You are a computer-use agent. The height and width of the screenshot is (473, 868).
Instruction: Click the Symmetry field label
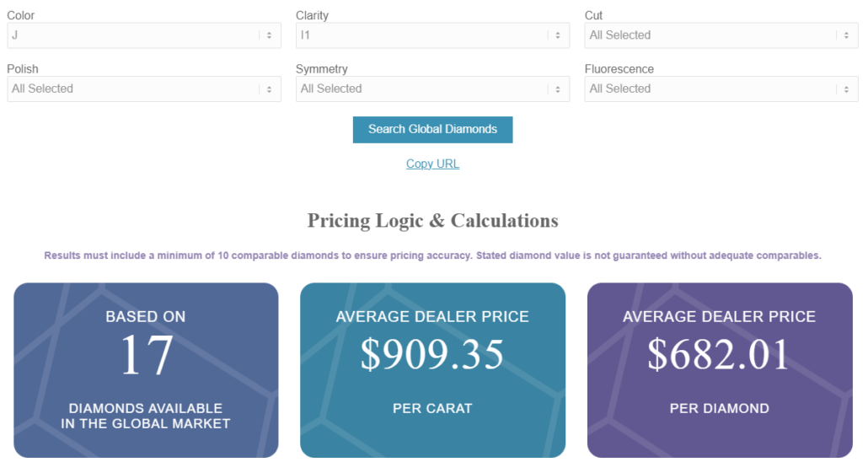point(321,69)
